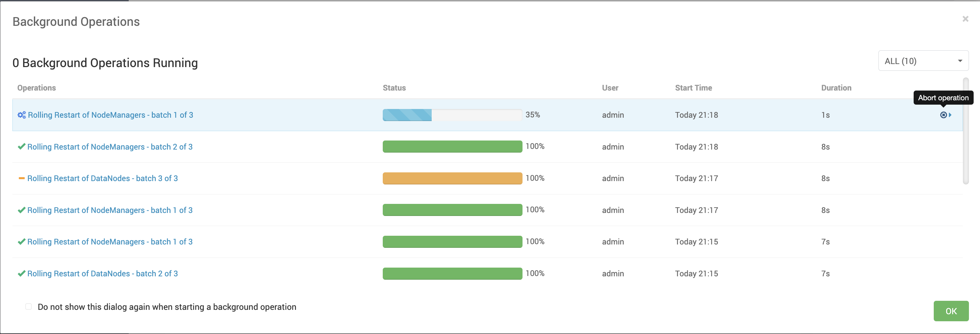Enable the 'Do not show this dialog again' checkbox

point(28,307)
